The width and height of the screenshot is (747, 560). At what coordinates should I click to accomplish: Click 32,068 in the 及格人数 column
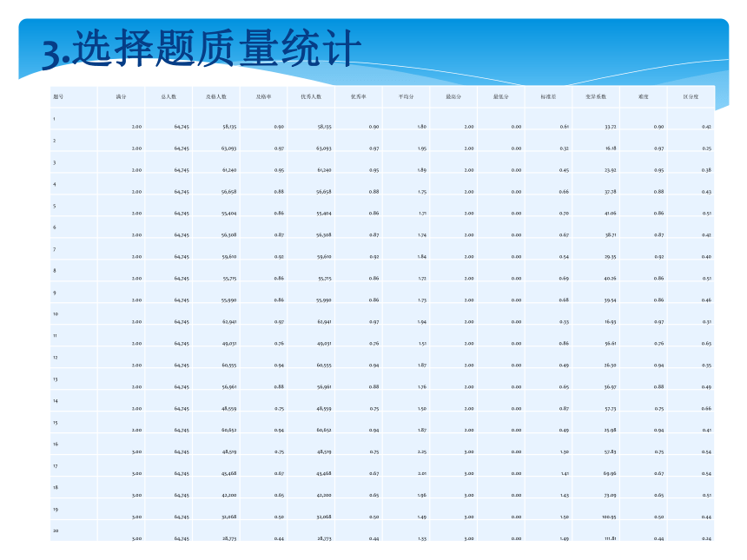[x=229, y=517]
